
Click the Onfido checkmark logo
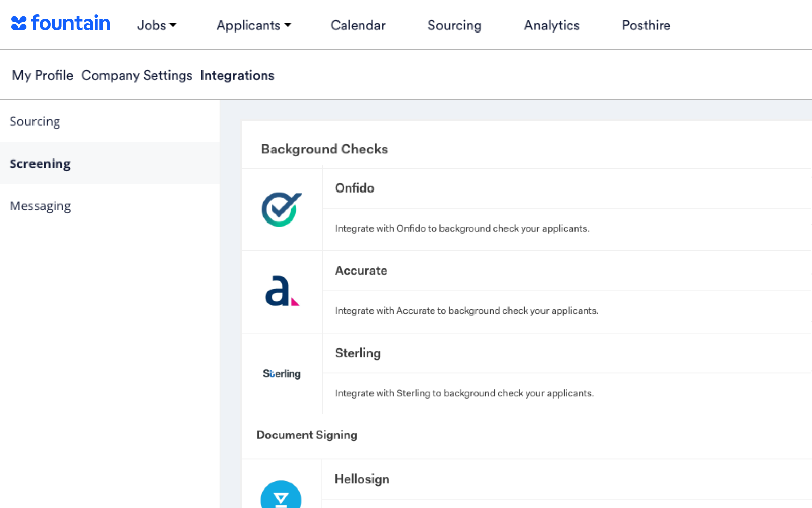282,209
